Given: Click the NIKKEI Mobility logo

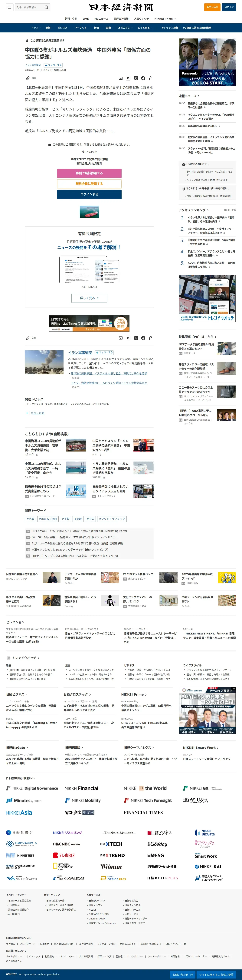Looking at the screenshot, I should coord(83,800).
